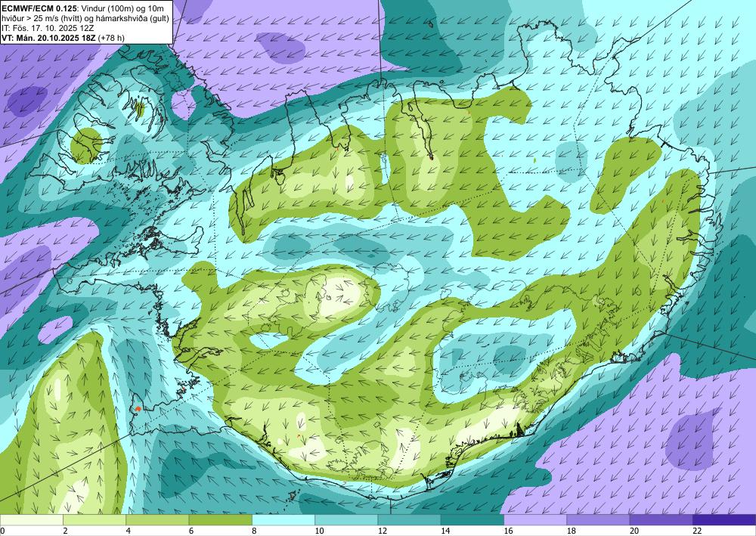Viewport: 756px width, 536px height.
Task: Click the legend value label "0"
Action: click(2, 531)
